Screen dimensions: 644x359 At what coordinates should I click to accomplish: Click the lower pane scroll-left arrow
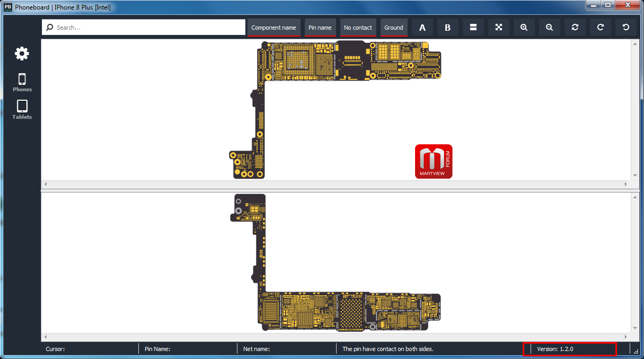45,337
